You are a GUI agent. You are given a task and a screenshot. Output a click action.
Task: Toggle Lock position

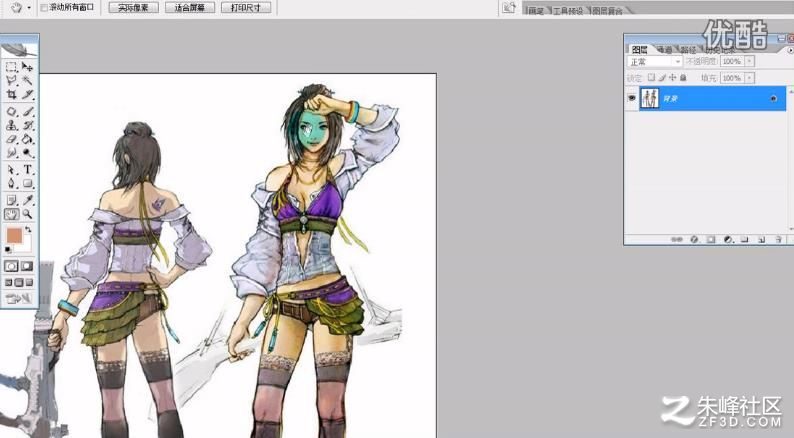pyautogui.click(x=672, y=77)
